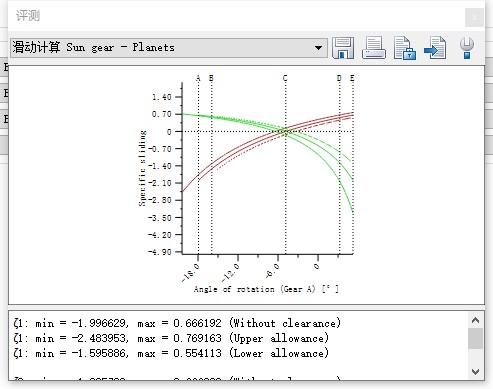Click the results scrollbar thumb
This screenshot has height=389, width=493.
pyautogui.click(x=475, y=338)
